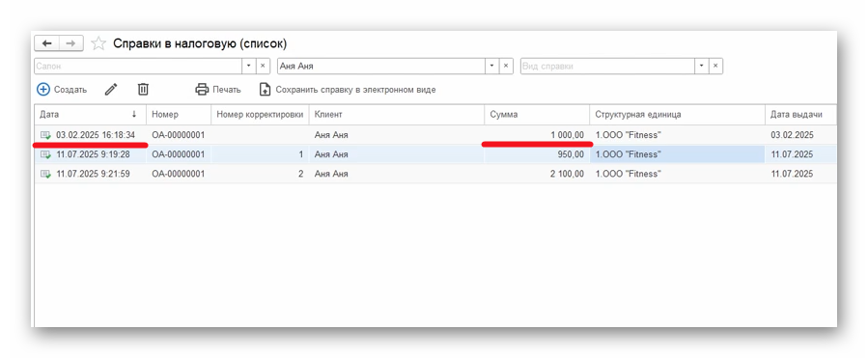Click the Структурная единица column header
The height and width of the screenshot is (358, 868).
677,115
